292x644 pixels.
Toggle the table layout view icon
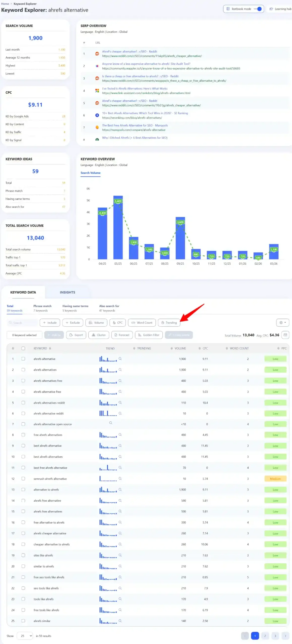(285, 335)
